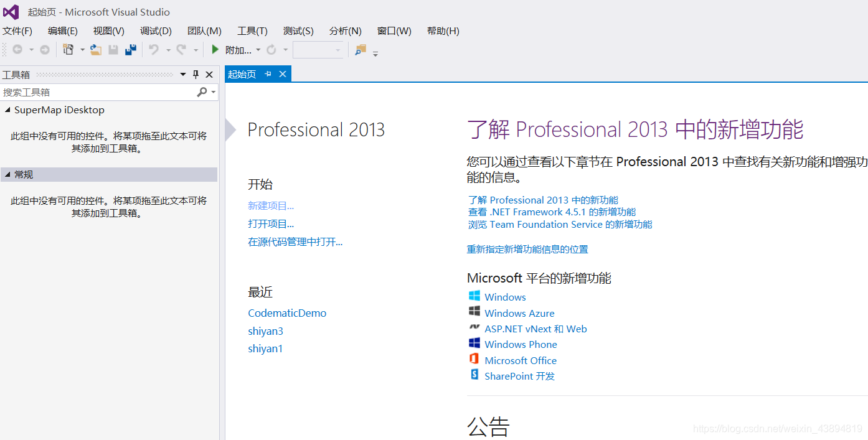868x440 pixels.
Task: Click the Windows Phone logo icon
Action: coord(474,343)
